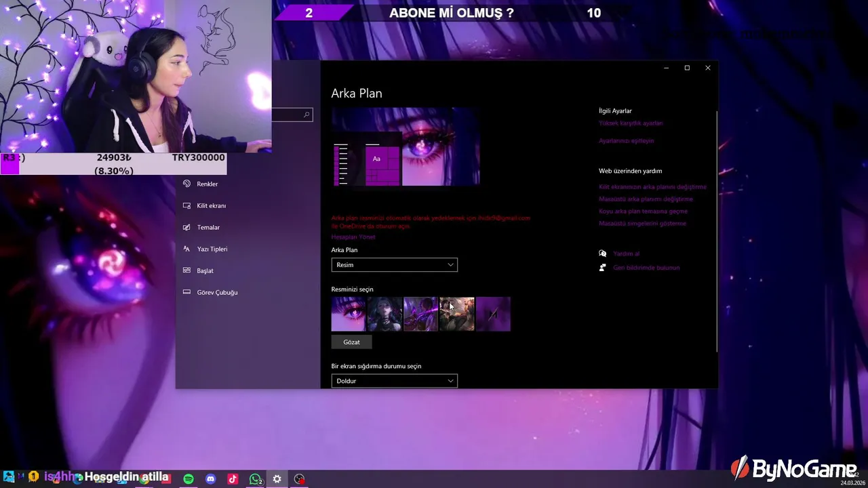Click the Settings search input field
Viewport: 868px width, 488px height.
click(x=292, y=115)
